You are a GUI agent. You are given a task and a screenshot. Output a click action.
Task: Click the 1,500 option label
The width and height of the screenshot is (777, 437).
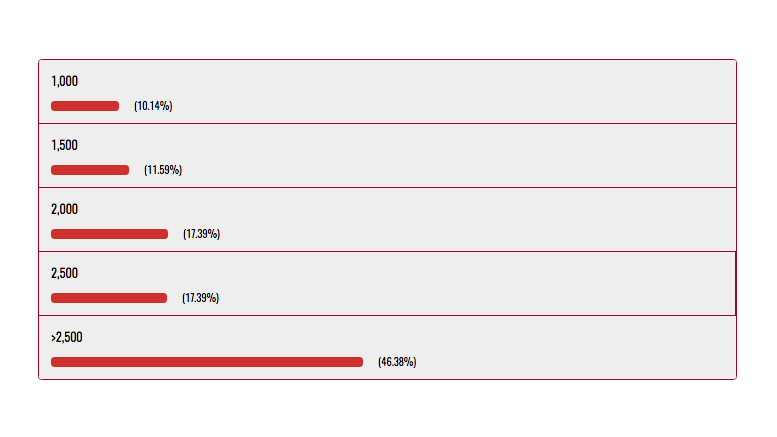click(64, 145)
